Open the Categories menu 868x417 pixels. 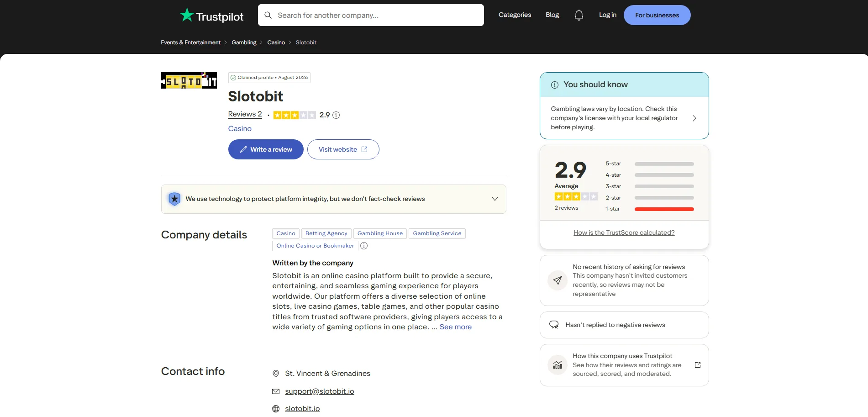[x=515, y=15]
